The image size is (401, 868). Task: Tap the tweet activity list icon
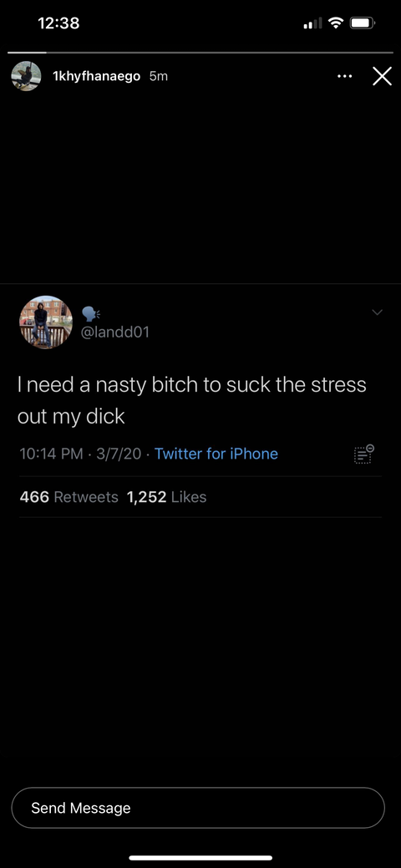click(x=364, y=454)
